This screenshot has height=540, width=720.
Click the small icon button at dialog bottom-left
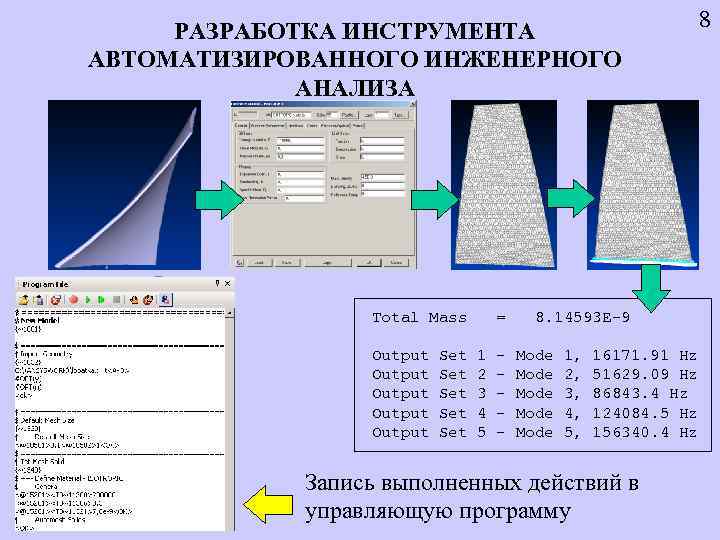[x=240, y=262]
